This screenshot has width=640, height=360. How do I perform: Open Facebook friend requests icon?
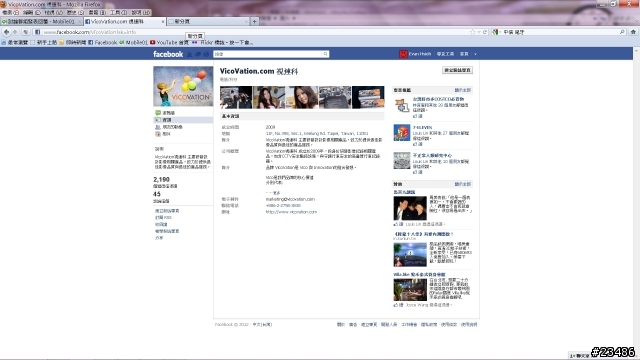(189, 54)
